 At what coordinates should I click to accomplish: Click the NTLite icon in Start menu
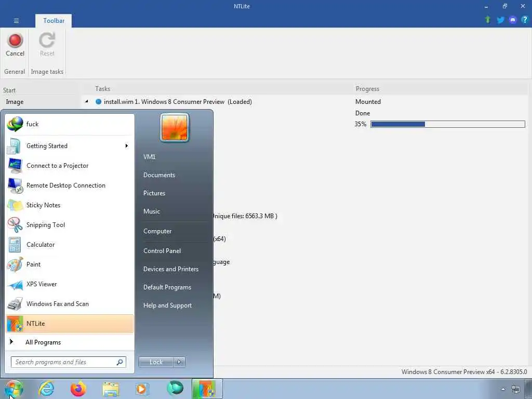coord(15,324)
